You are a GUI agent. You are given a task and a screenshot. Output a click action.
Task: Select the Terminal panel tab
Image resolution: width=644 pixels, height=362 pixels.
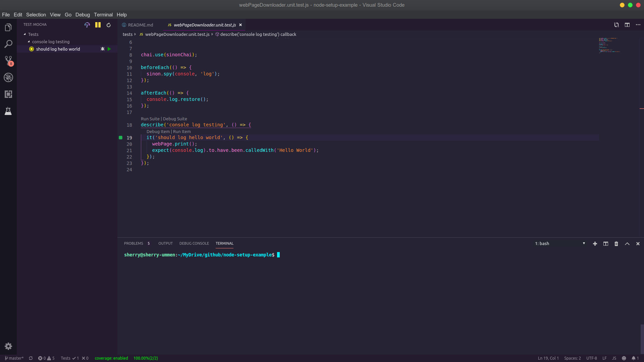[x=224, y=244]
